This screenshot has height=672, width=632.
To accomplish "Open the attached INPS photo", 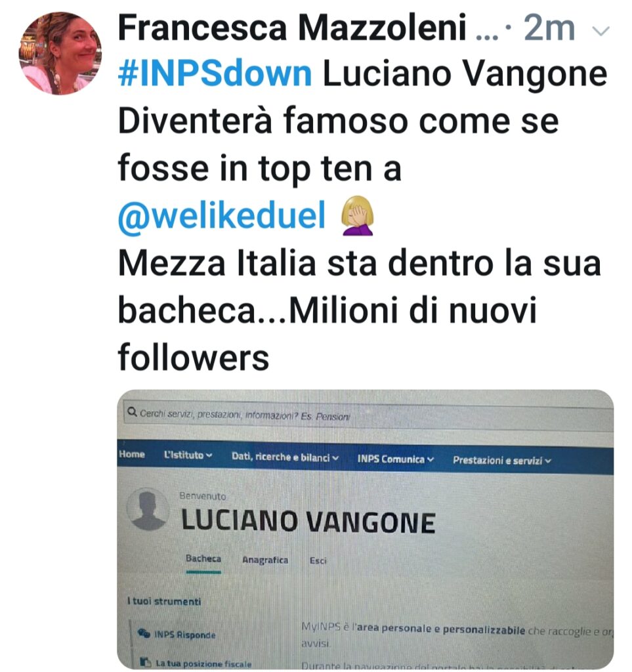I will tap(366, 530).
